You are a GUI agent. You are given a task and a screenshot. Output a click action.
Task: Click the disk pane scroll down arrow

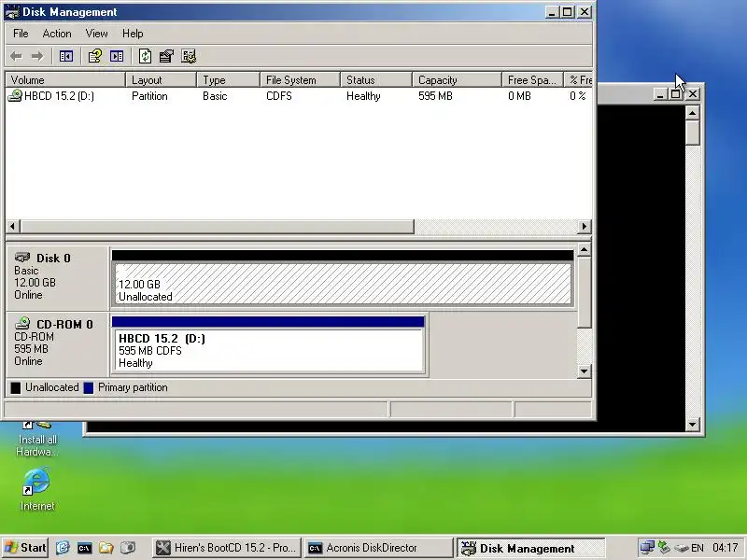click(x=585, y=371)
